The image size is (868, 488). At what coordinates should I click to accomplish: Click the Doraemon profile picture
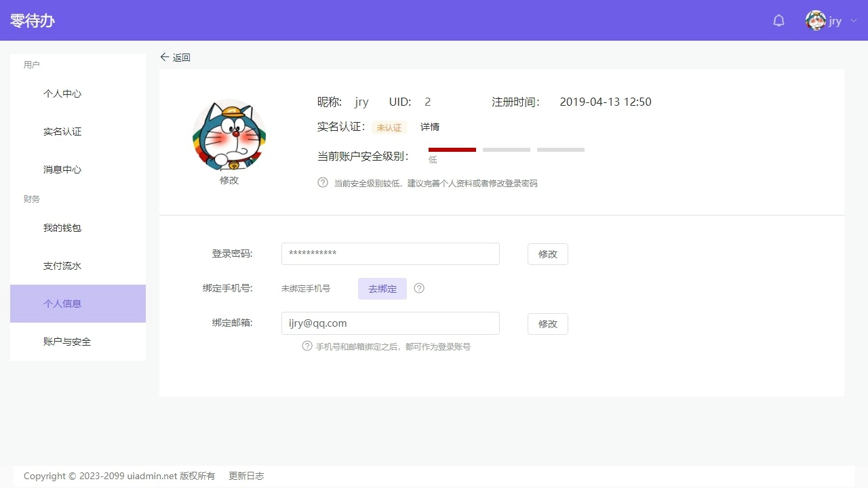click(229, 136)
